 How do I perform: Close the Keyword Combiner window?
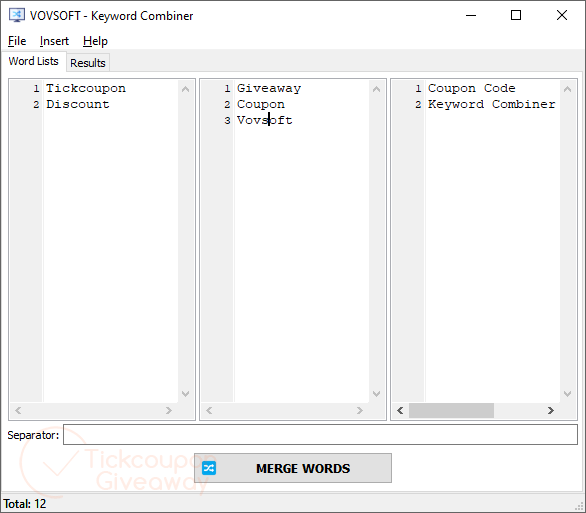point(562,15)
